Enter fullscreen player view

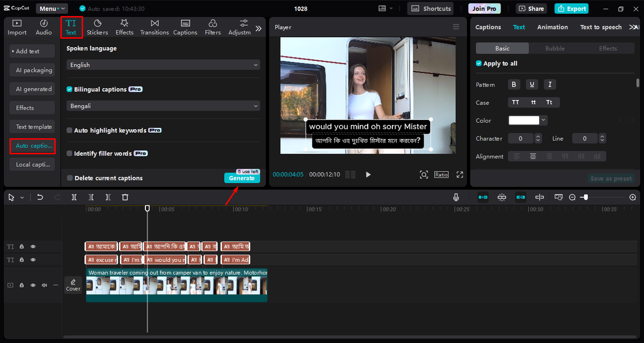459,175
